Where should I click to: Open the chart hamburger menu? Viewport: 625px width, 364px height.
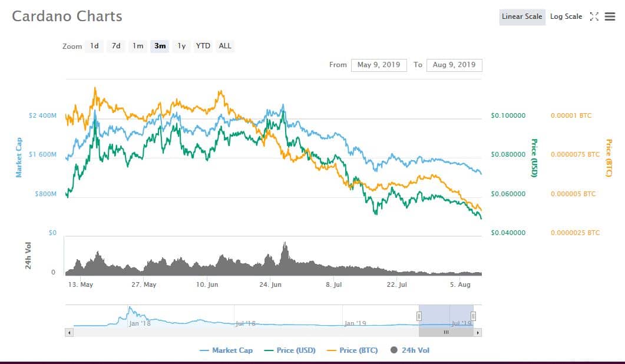pyautogui.click(x=609, y=16)
